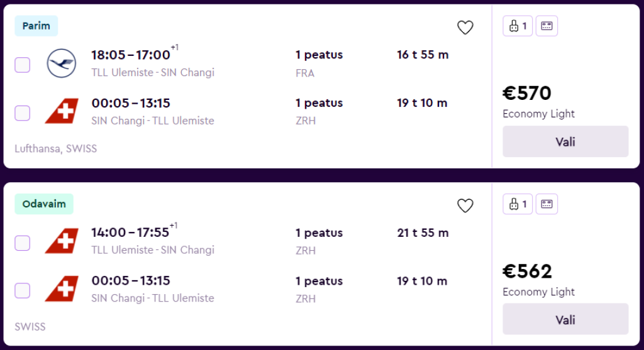This screenshot has height=350, width=644.
Task: Open 21 t 55 m flight's ZRH stopover
Action: (306, 251)
